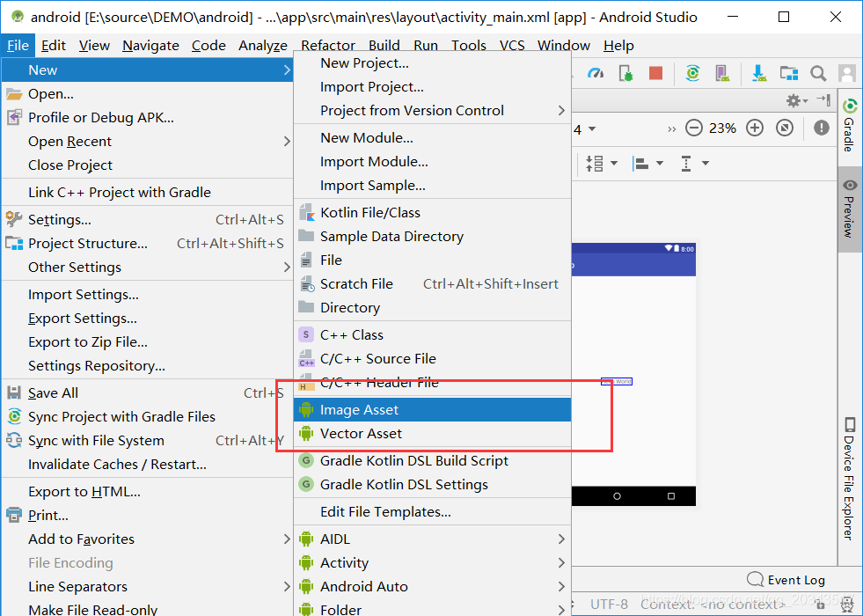Open the align elements dropdown
863x616 pixels.
coord(647,163)
